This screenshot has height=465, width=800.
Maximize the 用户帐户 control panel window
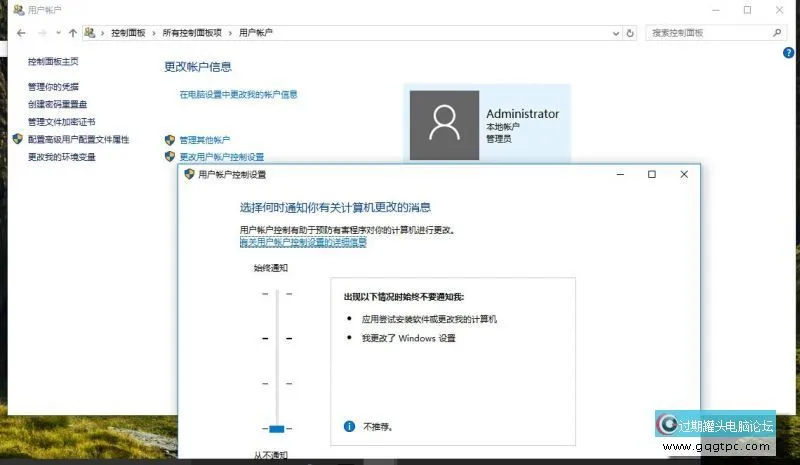(747, 10)
